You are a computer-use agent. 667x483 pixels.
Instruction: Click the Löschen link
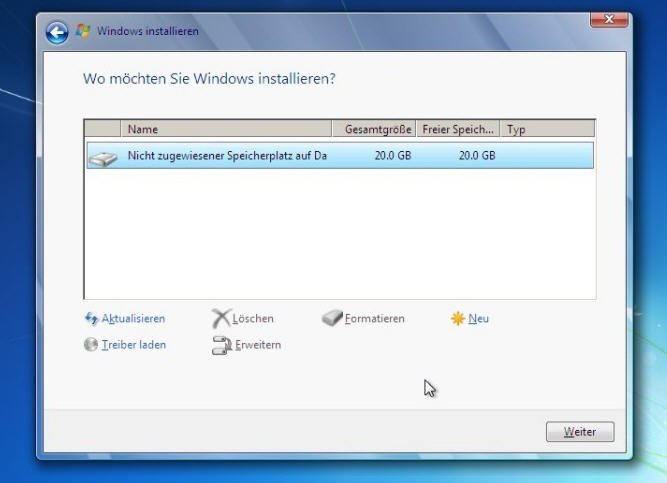tap(253, 318)
